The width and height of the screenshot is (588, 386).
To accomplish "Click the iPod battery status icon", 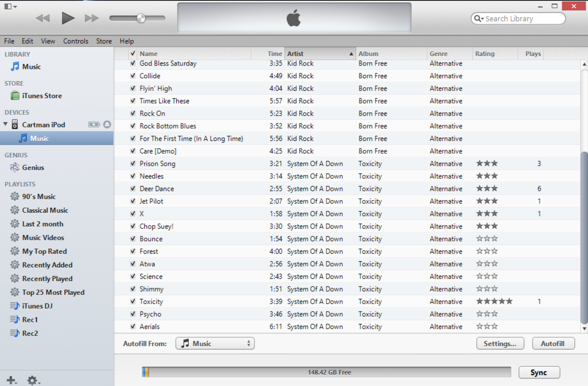I will tap(94, 124).
